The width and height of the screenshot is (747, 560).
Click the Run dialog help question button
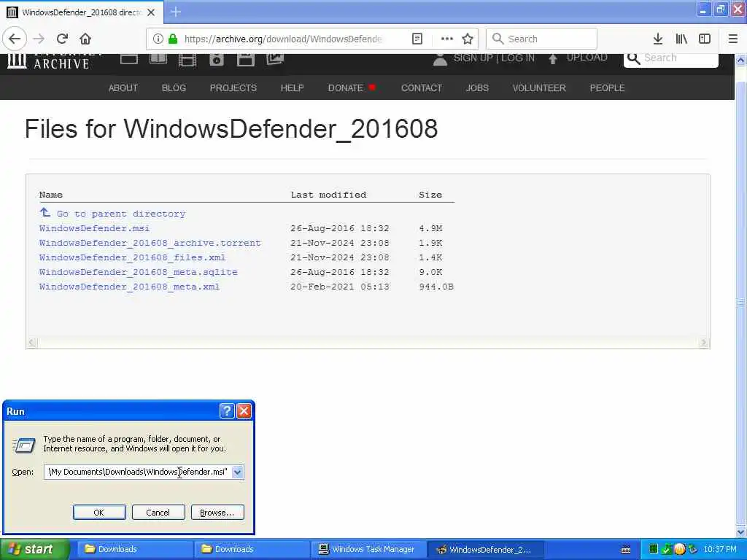coord(227,411)
